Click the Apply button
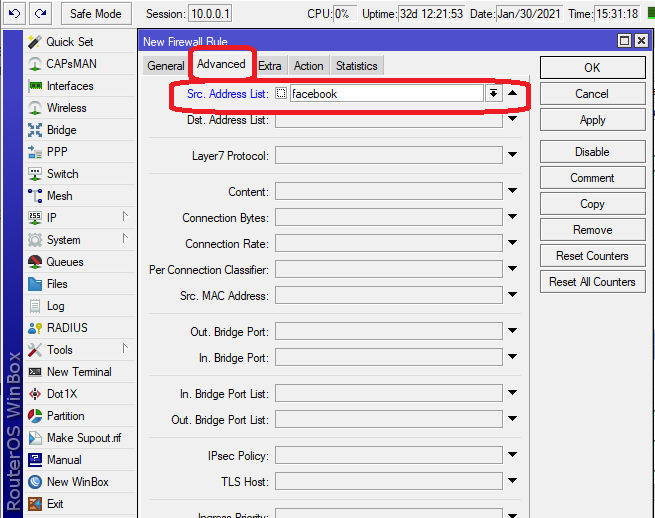The width and height of the screenshot is (655, 518). click(x=592, y=120)
